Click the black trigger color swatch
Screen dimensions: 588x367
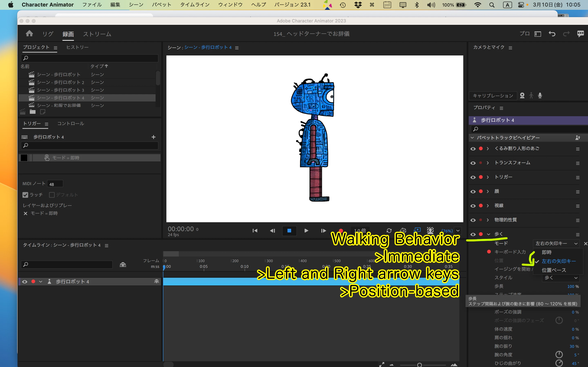24,158
